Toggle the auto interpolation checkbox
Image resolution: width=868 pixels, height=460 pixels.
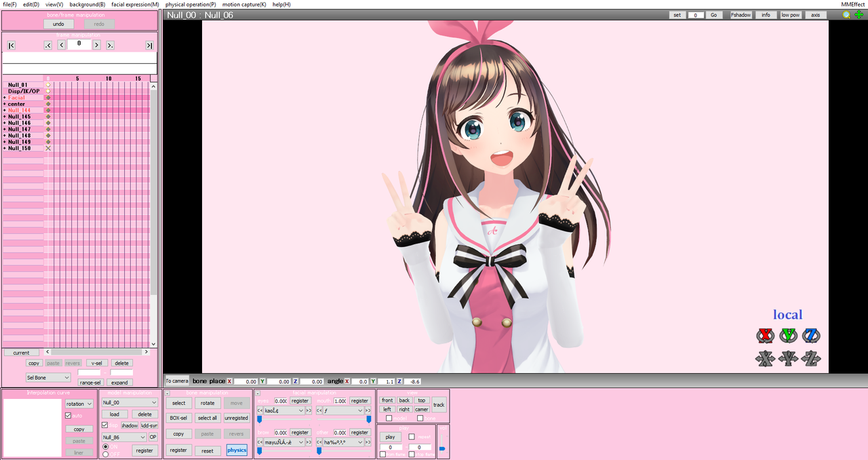click(x=68, y=415)
